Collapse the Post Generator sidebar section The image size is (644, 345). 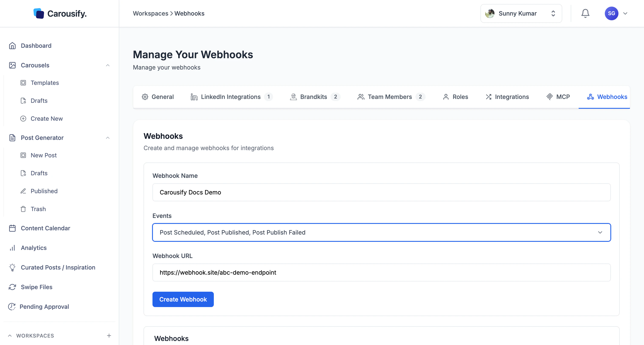tap(108, 138)
